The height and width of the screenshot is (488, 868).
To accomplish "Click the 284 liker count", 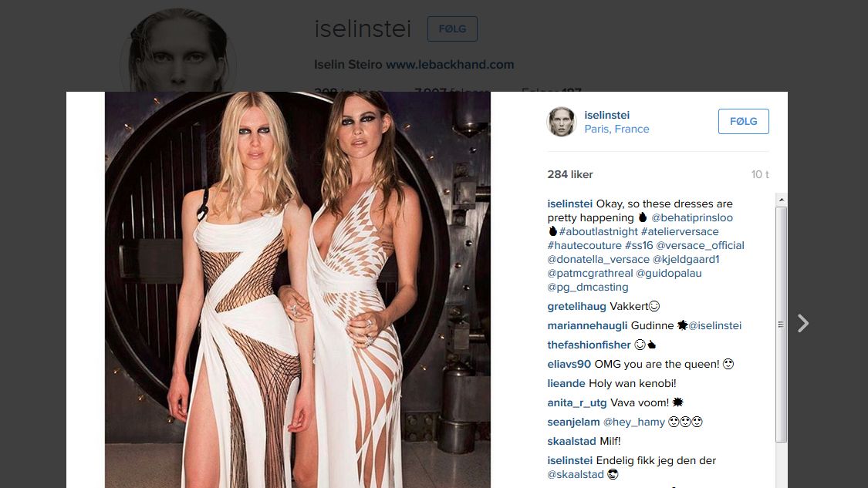I will tap(570, 174).
